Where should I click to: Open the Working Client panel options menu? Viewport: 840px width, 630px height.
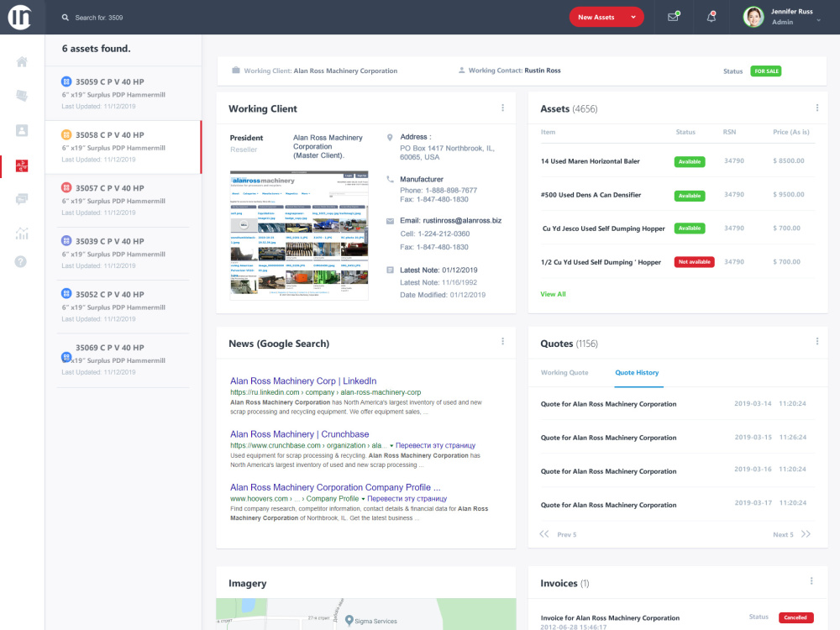coord(502,108)
